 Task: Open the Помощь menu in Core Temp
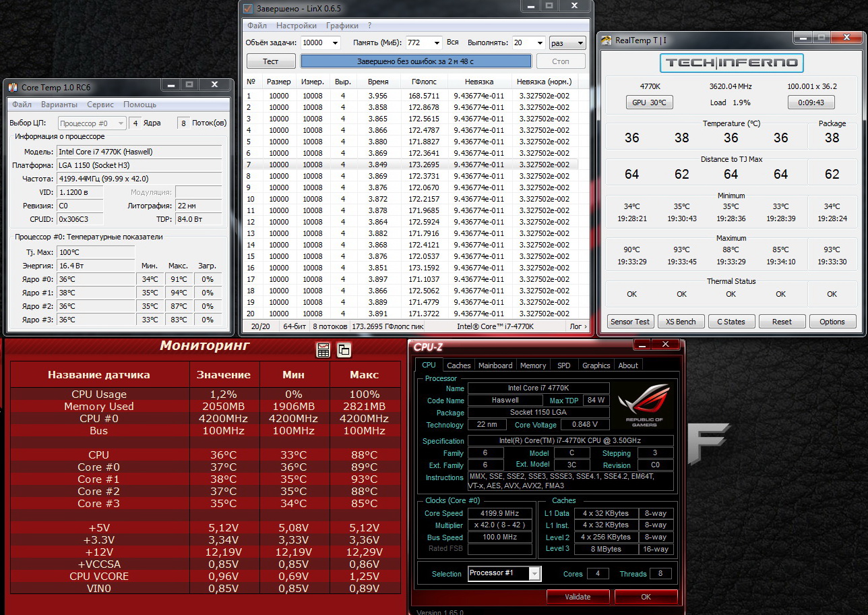point(139,105)
